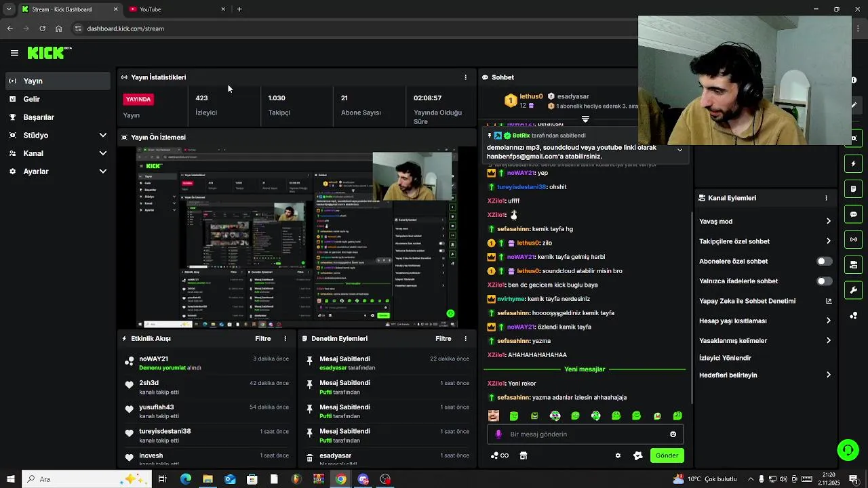
Task: Collapse the pinned BotRix message chevron
Action: click(679, 150)
